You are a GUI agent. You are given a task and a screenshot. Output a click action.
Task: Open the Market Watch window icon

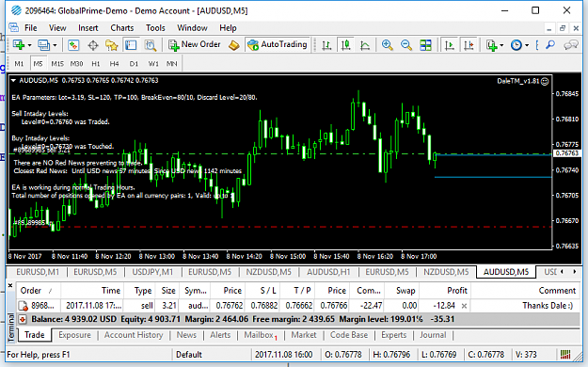click(73, 45)
